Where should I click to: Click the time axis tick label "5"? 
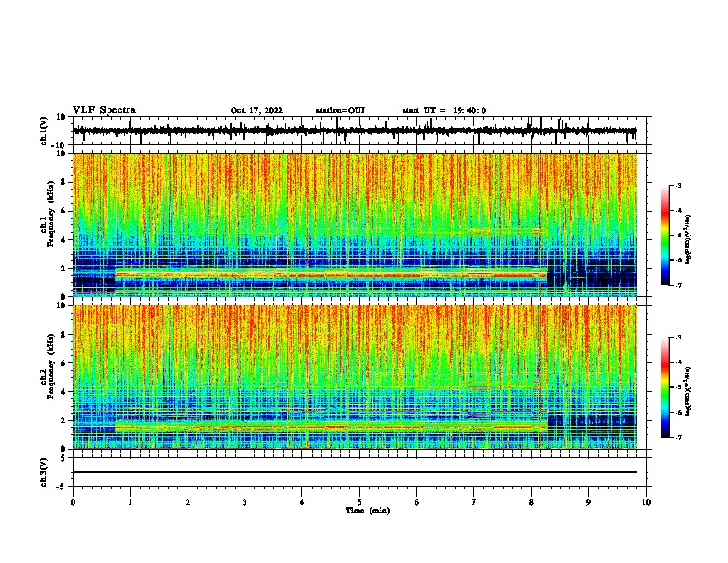click(359, 502)
